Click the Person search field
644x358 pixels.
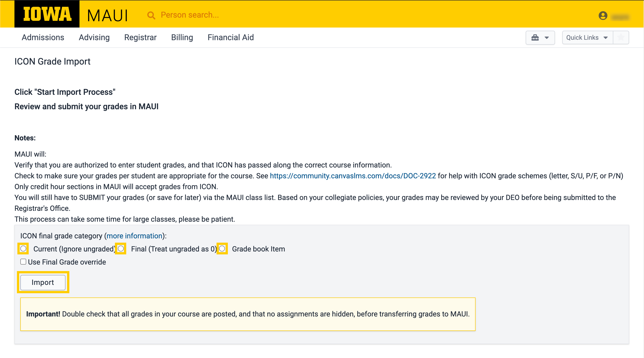190,15
